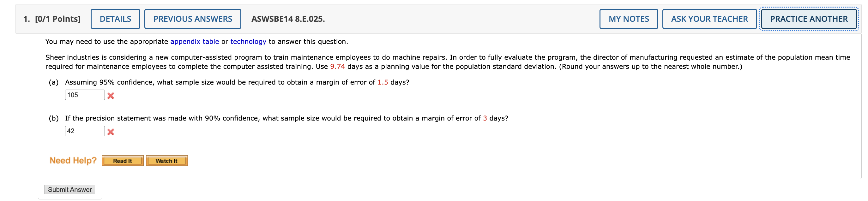The height and width of the screenshot is (201, 868).
Task: View PREVIOUS ANSWERS for this question
Action: point(193,19)
